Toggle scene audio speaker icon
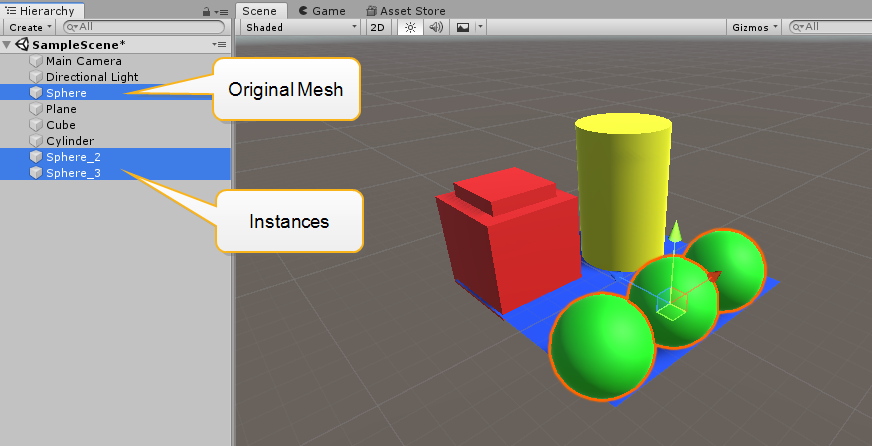 436,27
